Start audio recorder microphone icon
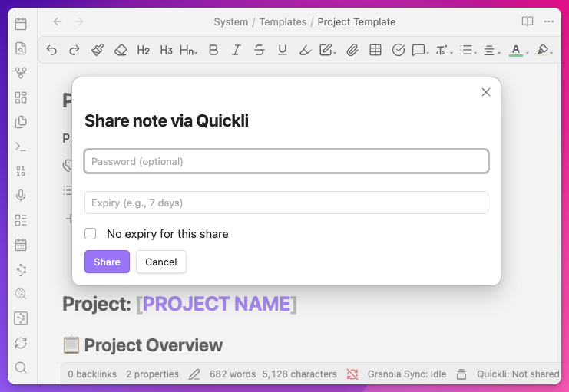This screenshot has width=569, height=392. 21,196
